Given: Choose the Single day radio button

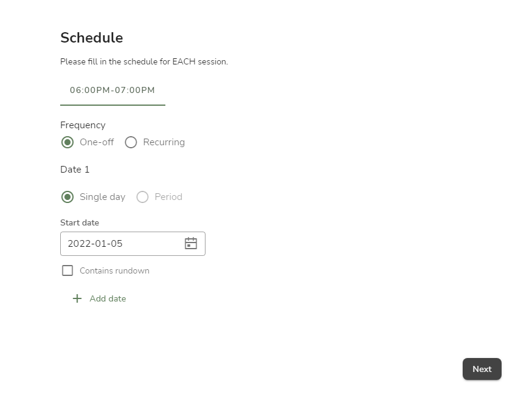Looking at the screenshot, I should 67,197.
